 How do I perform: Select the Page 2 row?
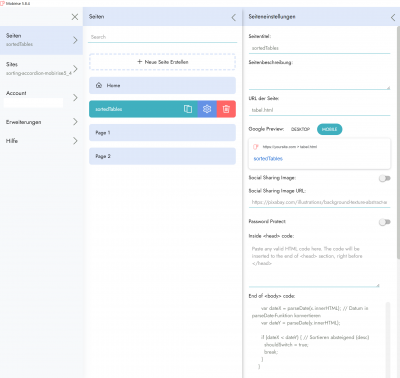tap(162, 156)
